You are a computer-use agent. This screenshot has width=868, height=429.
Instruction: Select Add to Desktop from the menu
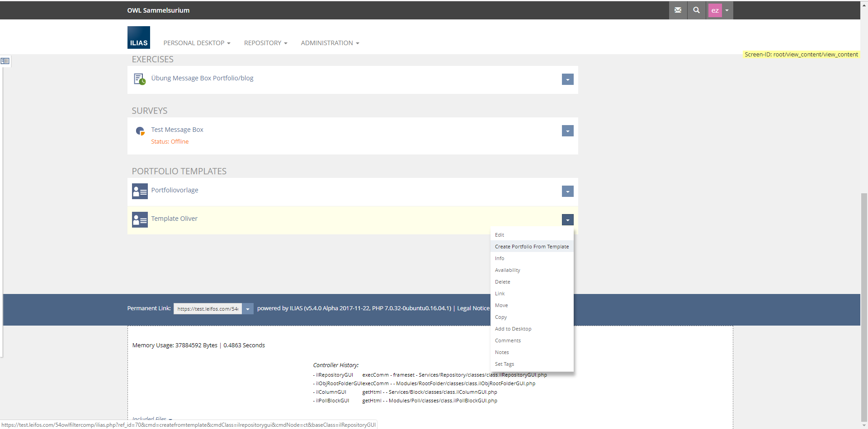[513, 329]
